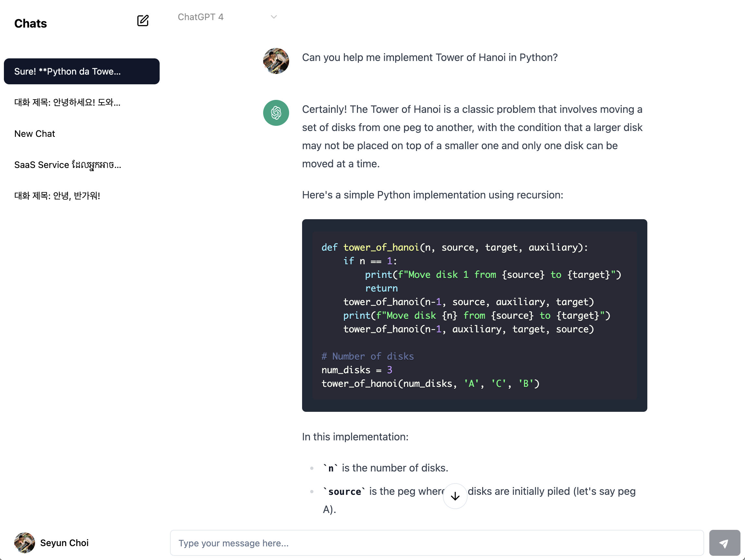Select the New Chat conversation entry

click(x=82, y=134)
